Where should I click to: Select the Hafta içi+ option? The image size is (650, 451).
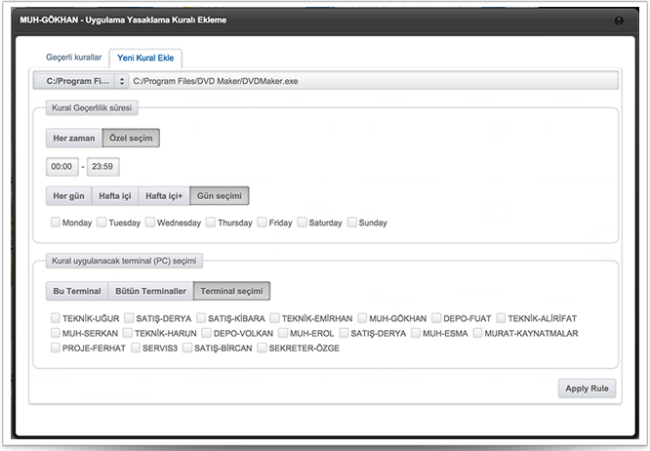pyautogui.click(x=164, y=196)
